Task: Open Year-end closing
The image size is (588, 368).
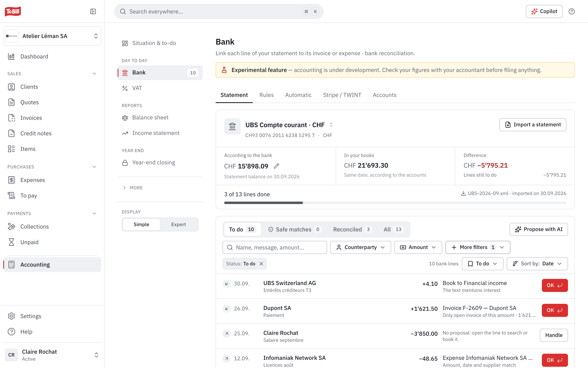Action: point(160,163)
